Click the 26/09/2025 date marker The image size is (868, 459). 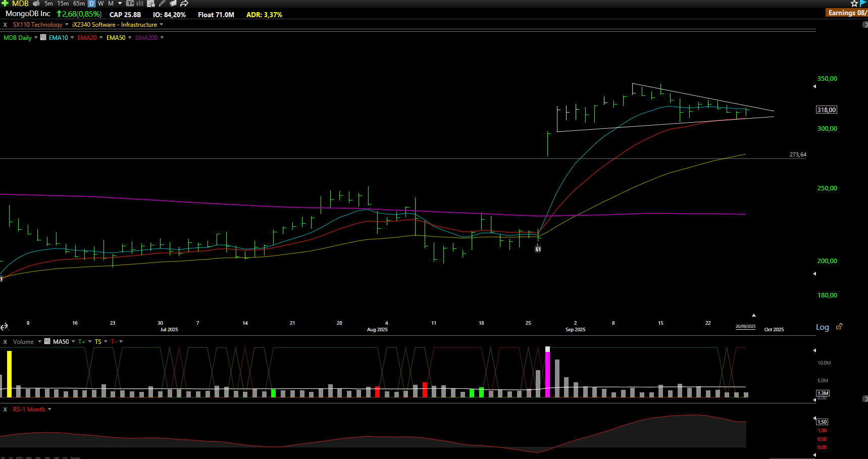coord(745,327)
